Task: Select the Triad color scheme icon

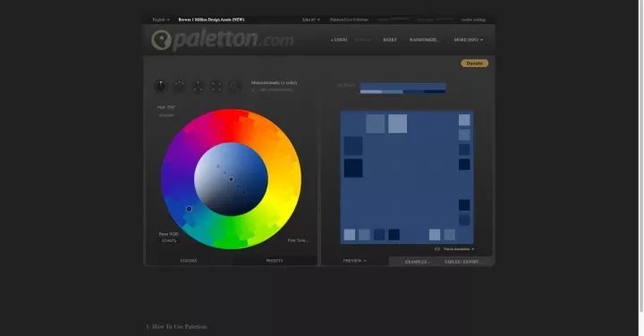Action: click(198, 86)
